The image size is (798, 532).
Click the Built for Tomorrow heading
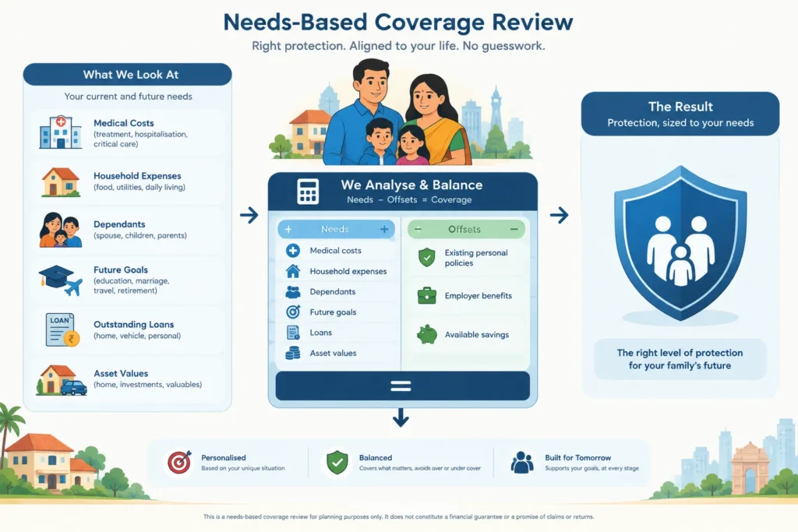[x=578, y=458]
